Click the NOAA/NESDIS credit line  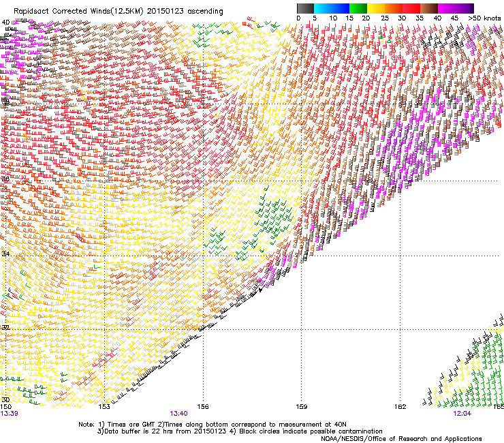coord(401,439)
